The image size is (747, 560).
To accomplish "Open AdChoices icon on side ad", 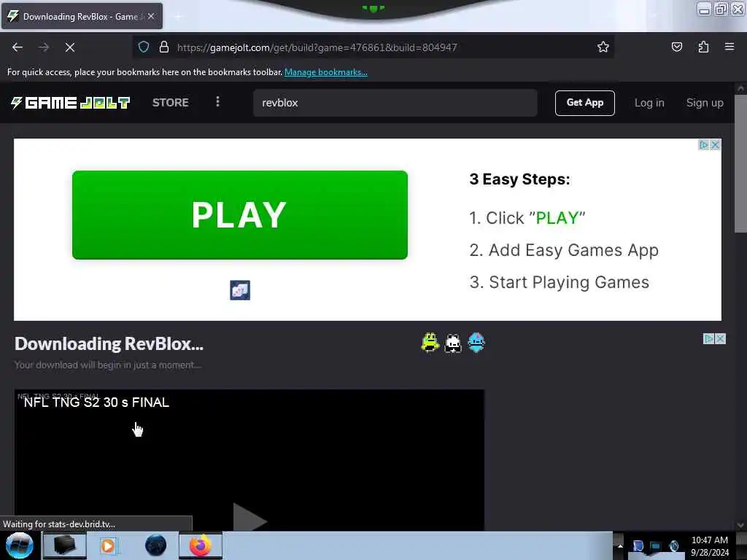I will click(708, 338).
